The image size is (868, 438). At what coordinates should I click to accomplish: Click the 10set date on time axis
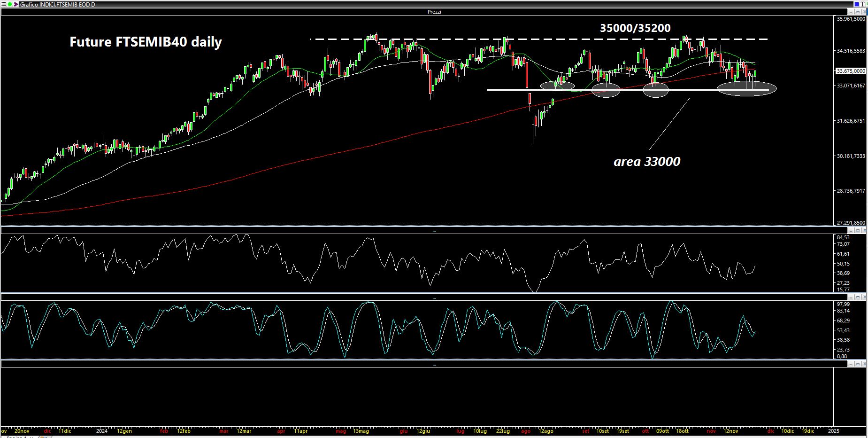coord(602,431)
